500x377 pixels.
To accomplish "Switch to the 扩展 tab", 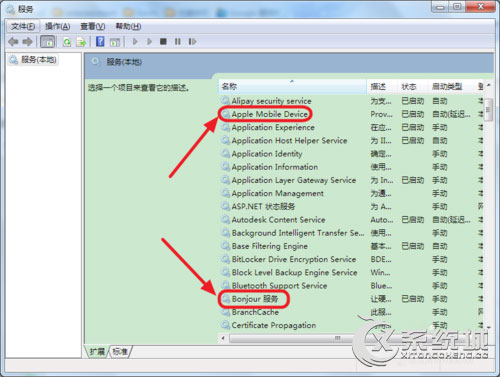I will [x=97, y=351].
